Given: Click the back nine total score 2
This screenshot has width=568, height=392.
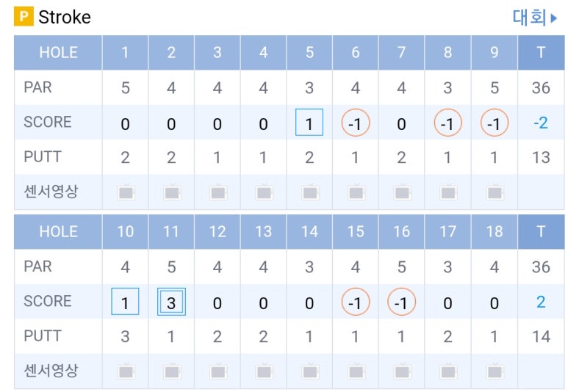Looking at the screenshot, I should (541, 302).
